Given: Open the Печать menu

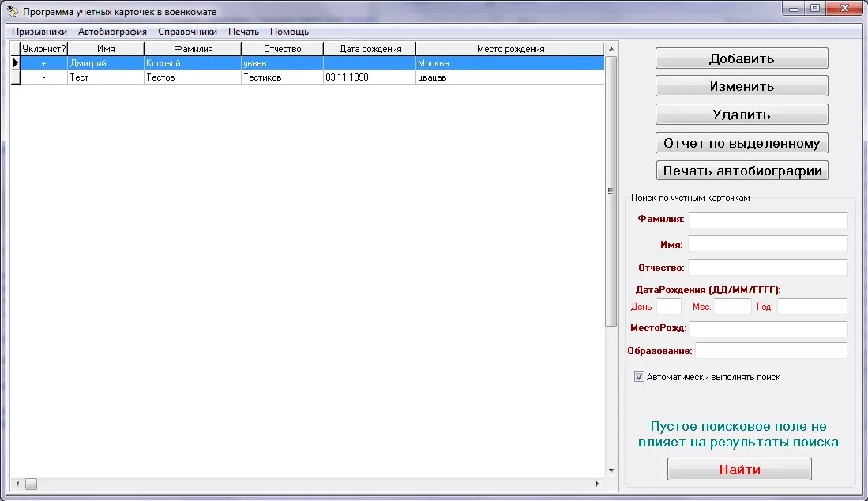Looking at the screenshot, I should coord(243,32).
